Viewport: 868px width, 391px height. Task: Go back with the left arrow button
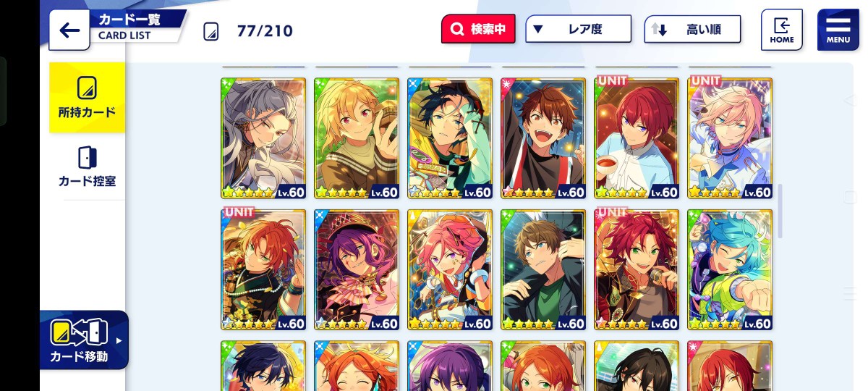tap(69, 30)
